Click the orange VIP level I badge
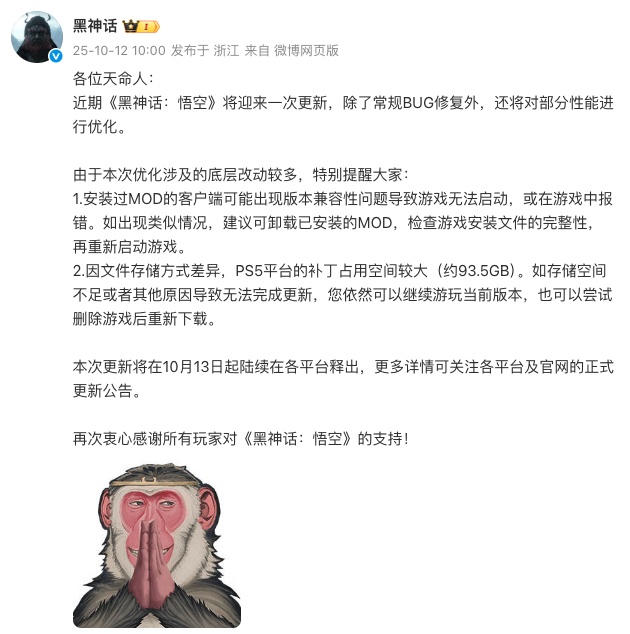Screen dimensions: 630x634 [149, 27]
